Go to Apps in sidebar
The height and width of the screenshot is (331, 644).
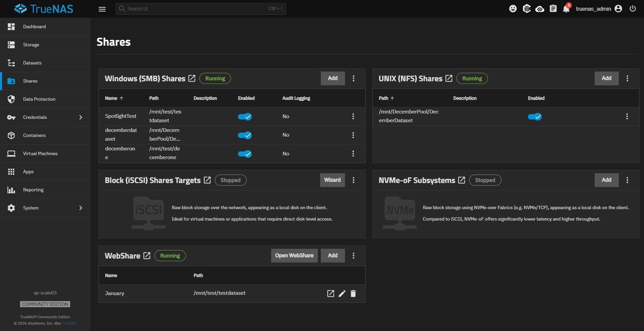[45, 172]
